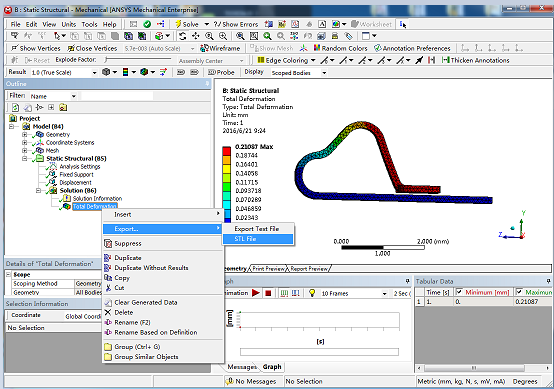Click Show Errors toolbar button

point(236,24)
